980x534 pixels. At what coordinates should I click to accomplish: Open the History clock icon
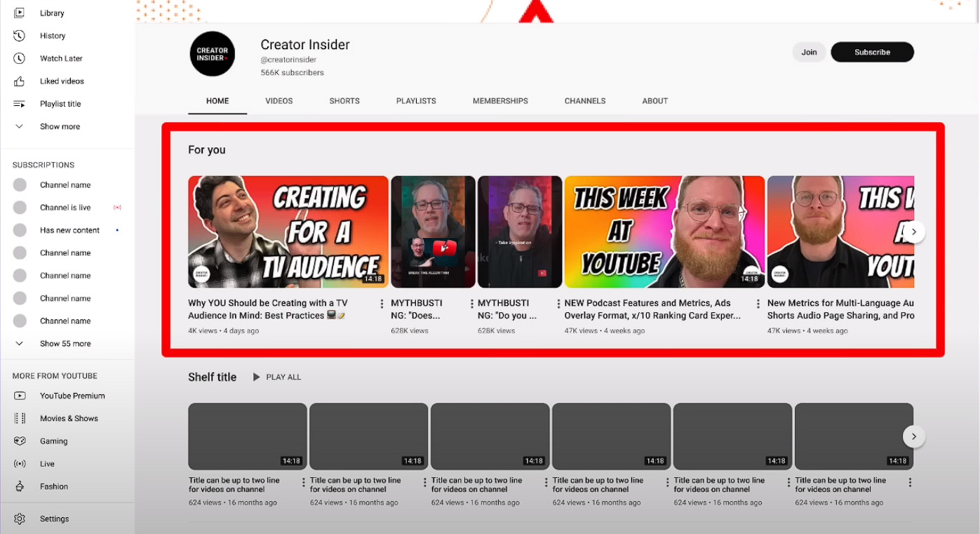pyautogui.click(x=20, y=36)
